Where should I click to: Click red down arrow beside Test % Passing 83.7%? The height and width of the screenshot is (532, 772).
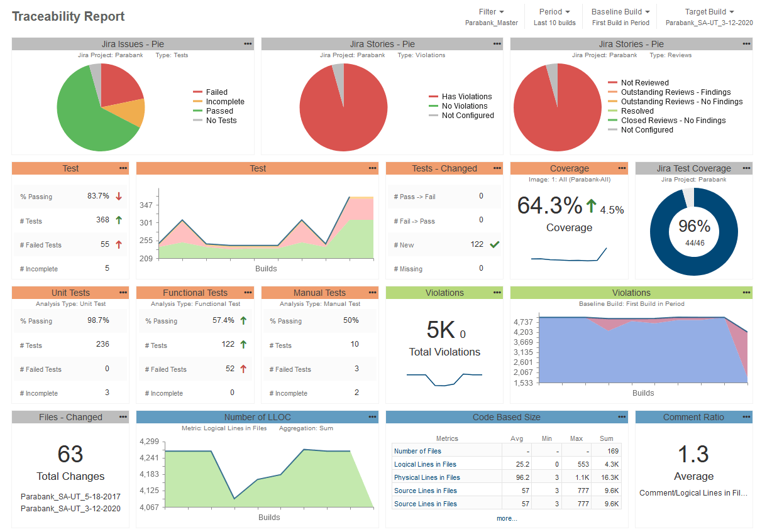(x=119, y=197)
